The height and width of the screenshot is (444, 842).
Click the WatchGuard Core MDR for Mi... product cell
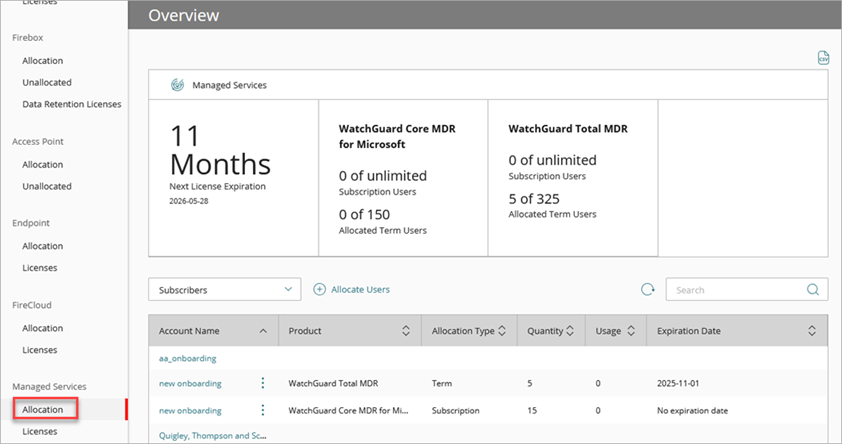(348, 411)
